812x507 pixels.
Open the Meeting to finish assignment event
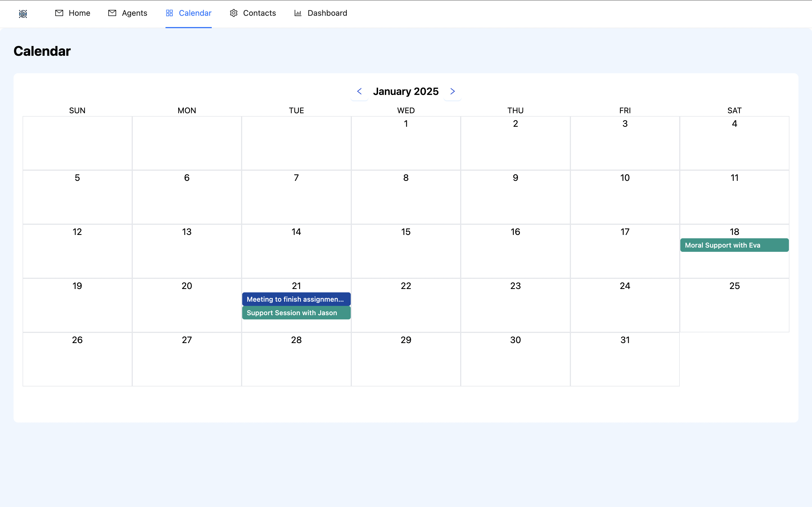(x=296, y=299)
